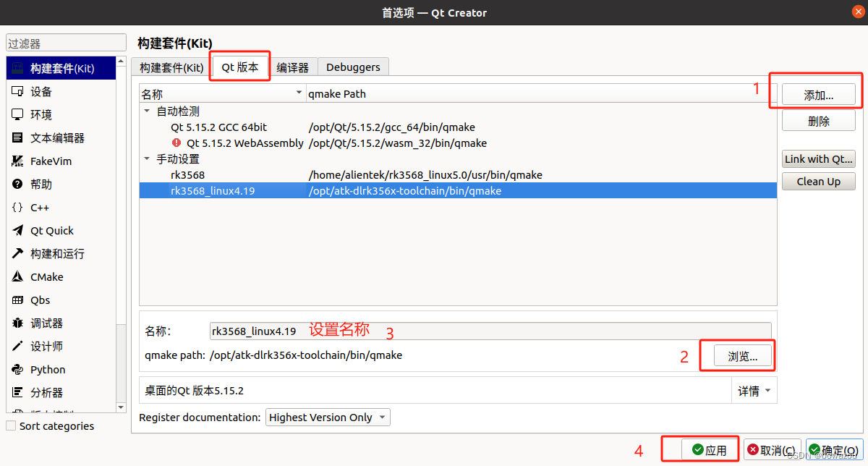Enable the Sort categories checkbox
The width and height of the screenshot is (868, 466).
[12, 426]
